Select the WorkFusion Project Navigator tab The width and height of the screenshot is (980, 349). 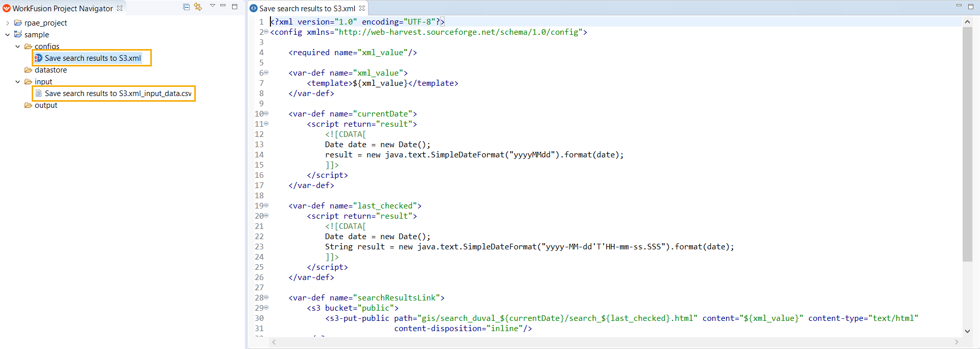click(62, 8)
